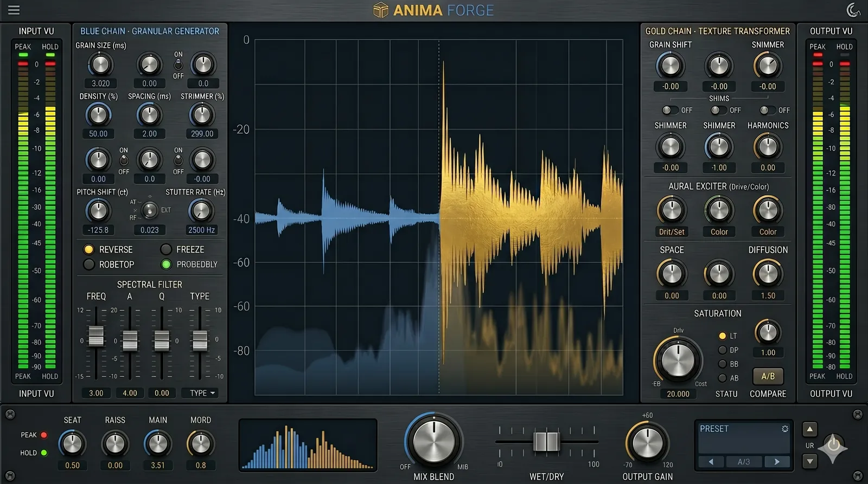Toggle the SHIMS switch below Snimmer knob

768,110
